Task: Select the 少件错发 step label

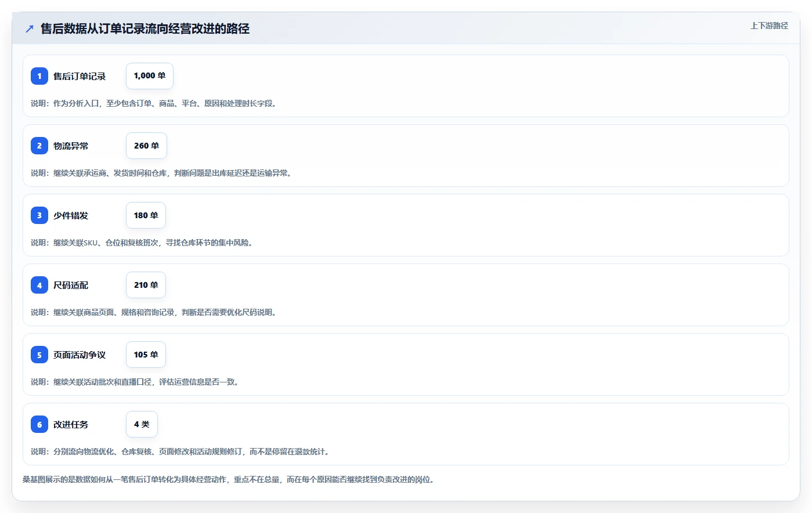Action: point(71,215)
